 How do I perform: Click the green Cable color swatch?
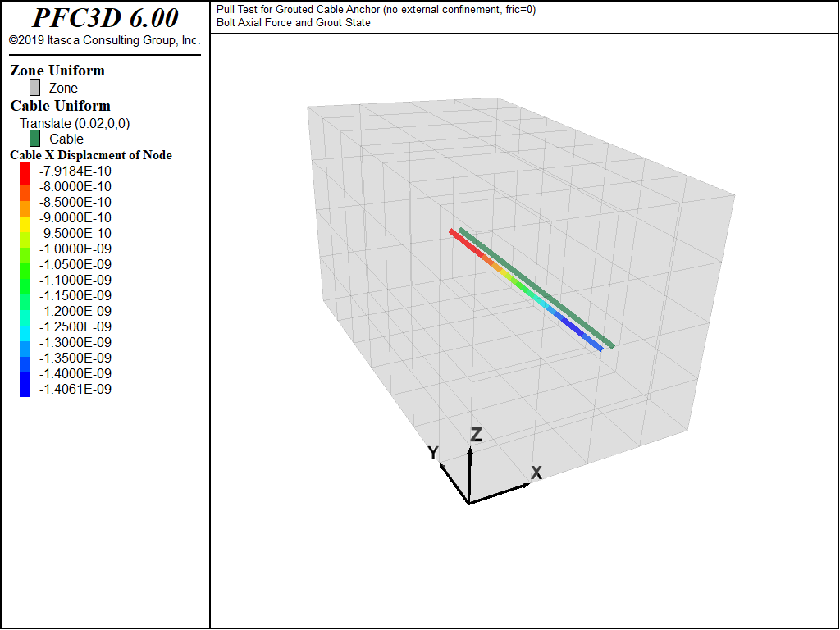(34, 139)
